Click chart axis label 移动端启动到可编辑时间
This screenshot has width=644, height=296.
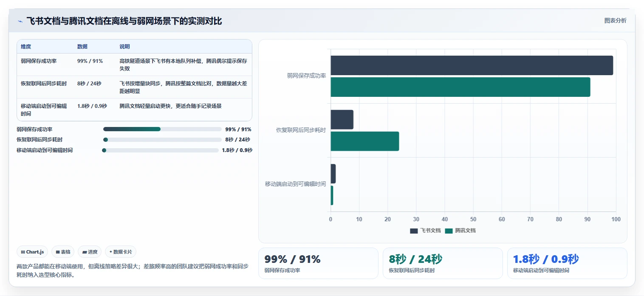295,184
